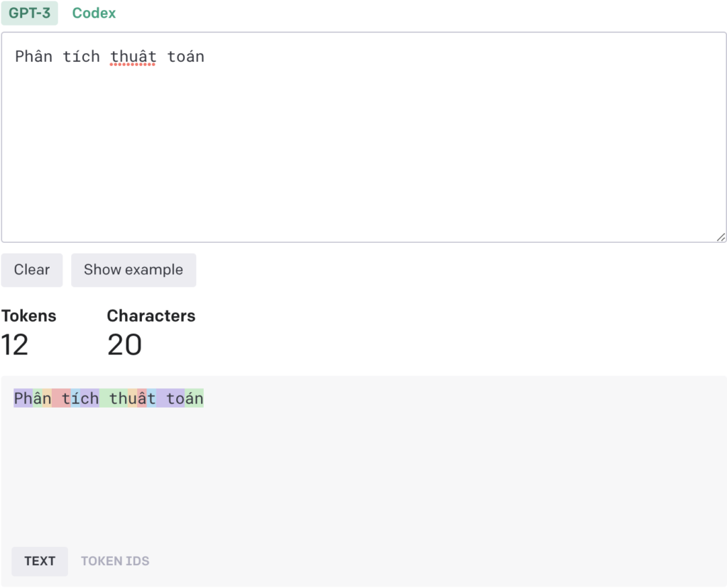Select the GPT-3 tokenizer tab
Image resolution: width=727 pixels, height=588 pixels.
coord(30,13)
